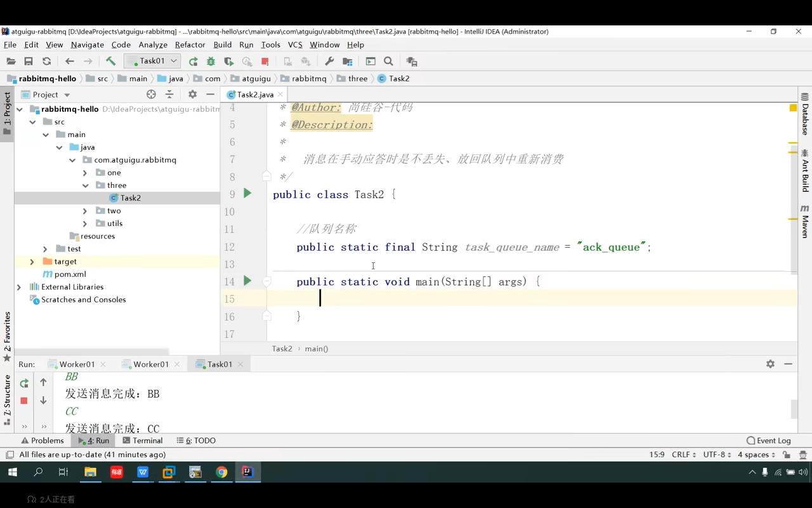Open the Problems tool window
The image size is (812, 508).
43,440
